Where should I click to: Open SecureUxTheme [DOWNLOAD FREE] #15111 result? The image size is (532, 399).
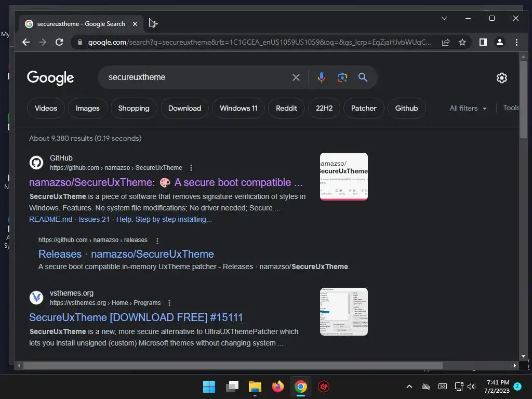(x=136, y=317)
